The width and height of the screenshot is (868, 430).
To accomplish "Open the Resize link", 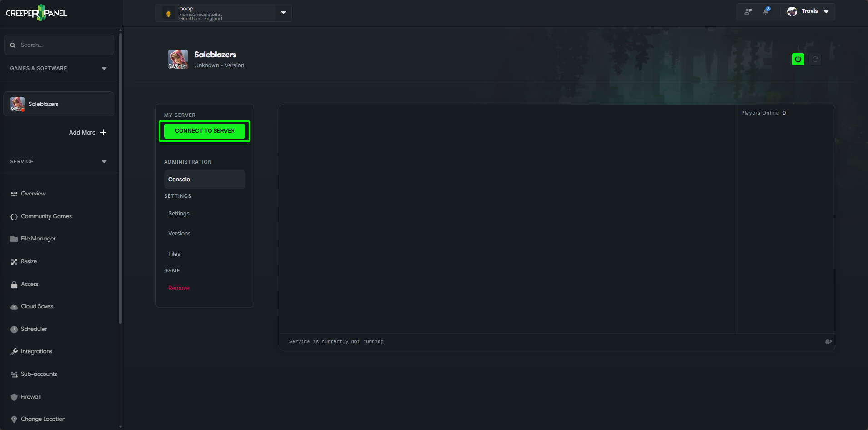I will click(x=29, y=261).
